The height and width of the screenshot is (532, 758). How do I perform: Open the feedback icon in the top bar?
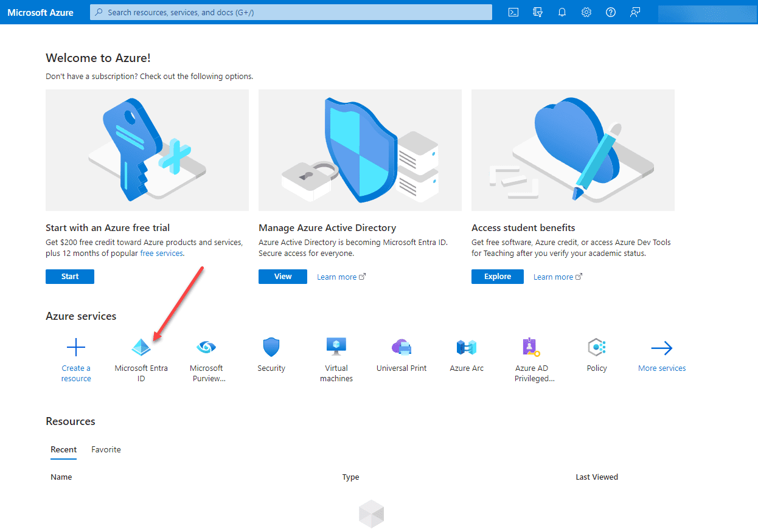click(635, 12)
